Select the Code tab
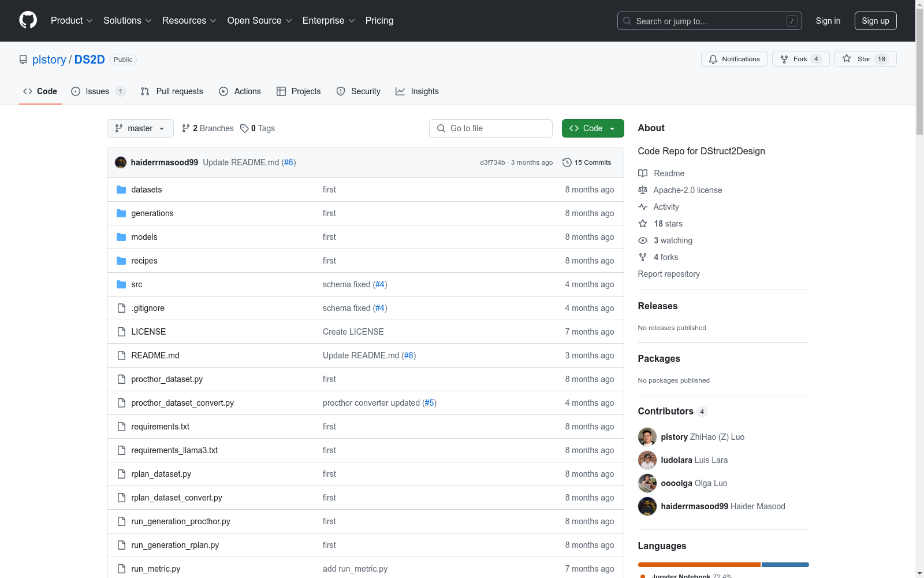 click(40, 91)
